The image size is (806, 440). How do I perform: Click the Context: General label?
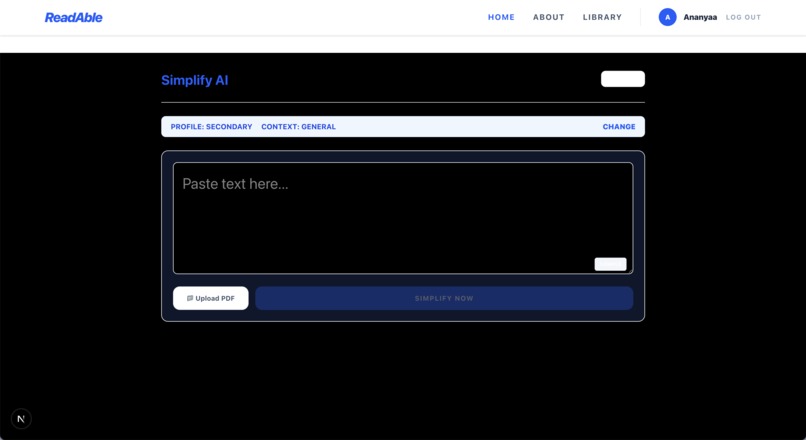298,126
